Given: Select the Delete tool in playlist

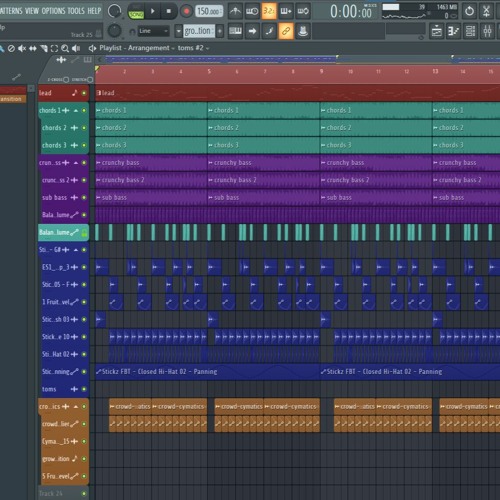Looking at the screenshot, I should point(11,49).
